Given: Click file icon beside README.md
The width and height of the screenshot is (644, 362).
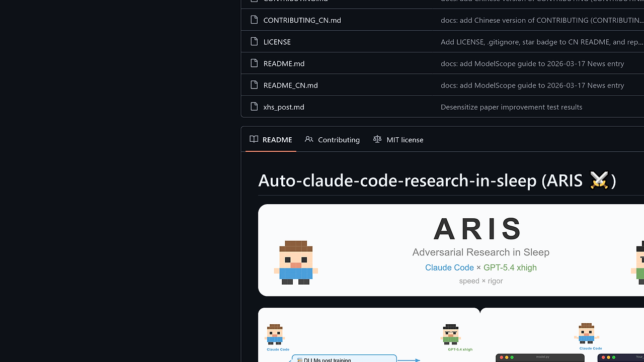Looking at the screenshot, I should click(x=254, y=63).
